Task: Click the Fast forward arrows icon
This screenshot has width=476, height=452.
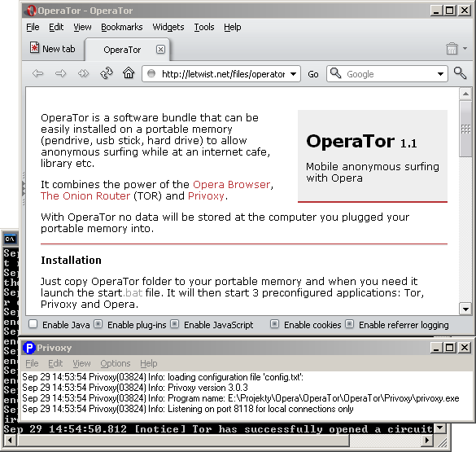Action: click(83, 73)
